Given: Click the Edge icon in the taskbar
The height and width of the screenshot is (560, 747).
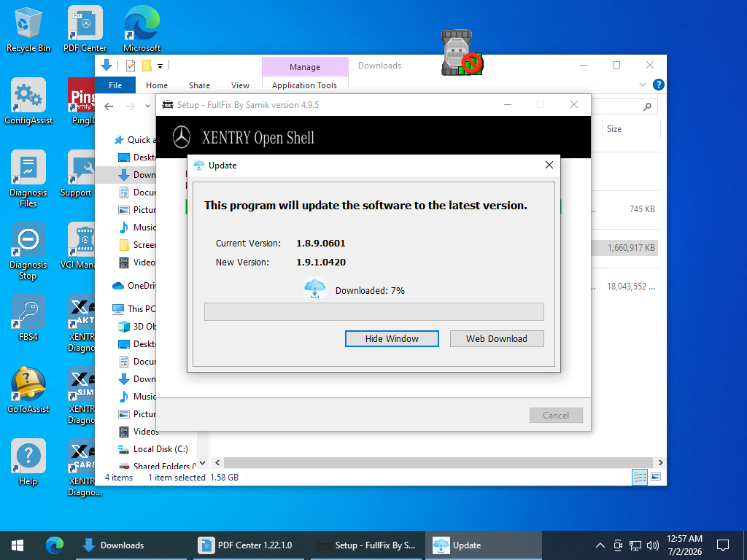Looking at the screenshot, I should (x=54, y=545).
